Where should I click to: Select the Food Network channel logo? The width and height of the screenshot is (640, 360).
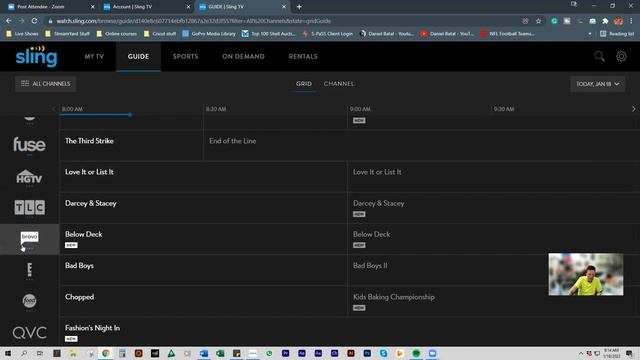pyautogui.click(x=29, y=301)
